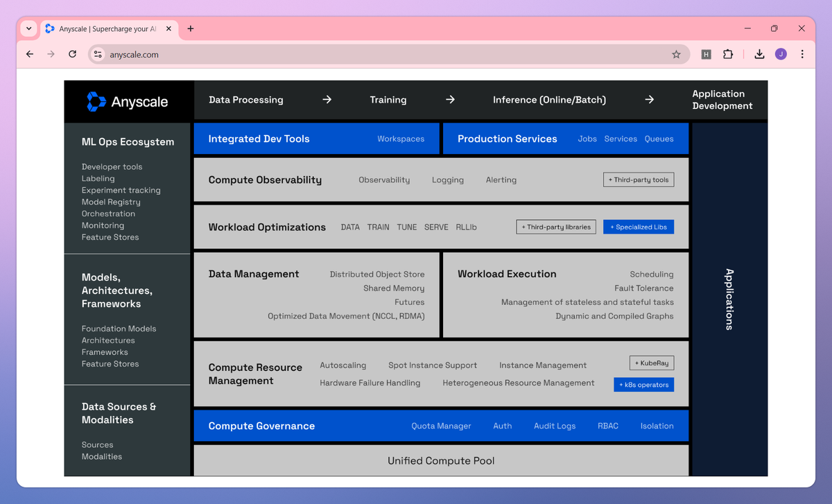832x504 pixels.
Task: Click the Anyscale logo
Action: (127, 101)
